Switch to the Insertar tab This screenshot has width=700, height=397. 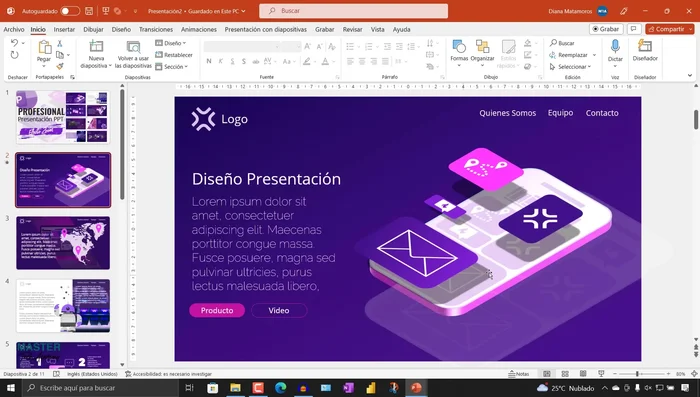(64, 29)
